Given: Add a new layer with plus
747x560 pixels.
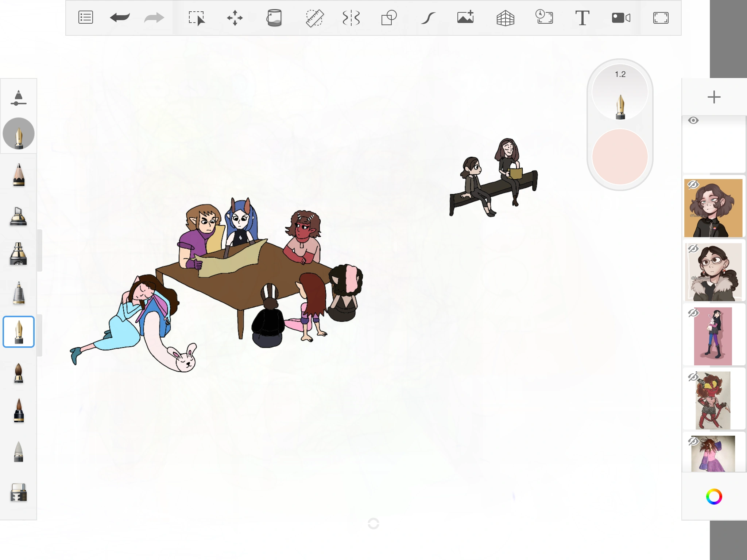Looking at the screenshot, I should pyautogui.click(x=714, y=97).
